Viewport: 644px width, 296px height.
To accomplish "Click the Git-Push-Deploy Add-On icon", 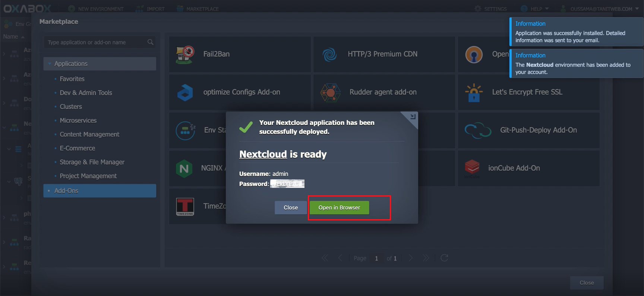I will pos(478,130).
